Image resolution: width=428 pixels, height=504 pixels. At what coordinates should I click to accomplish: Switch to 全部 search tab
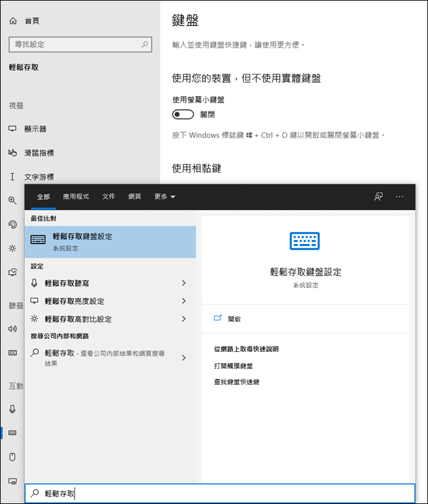(43, 196)
